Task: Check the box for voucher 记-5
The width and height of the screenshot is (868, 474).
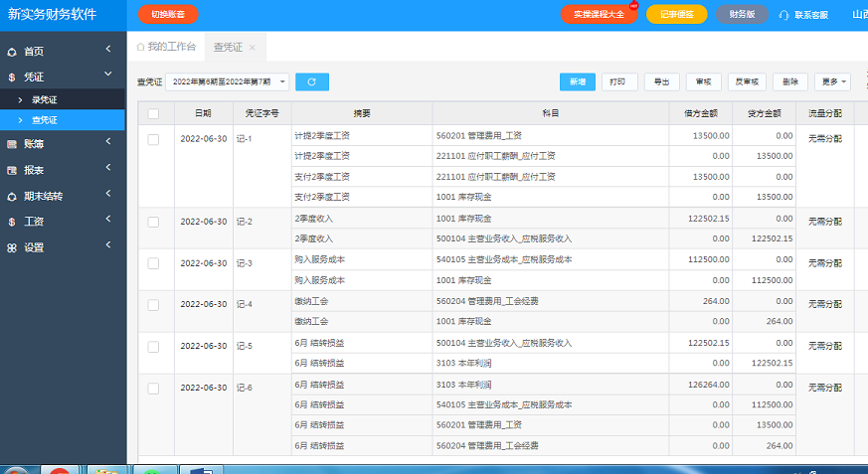Action: [153, 346]
